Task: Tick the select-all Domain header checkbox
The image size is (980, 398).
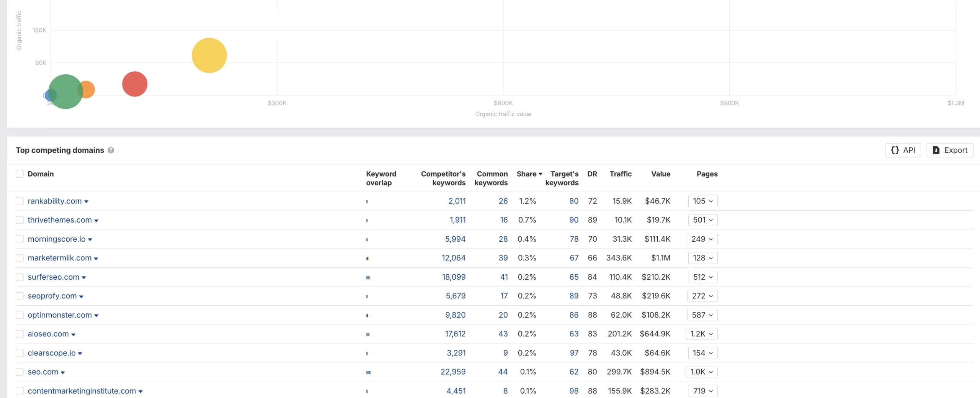Action: (20, 174)
